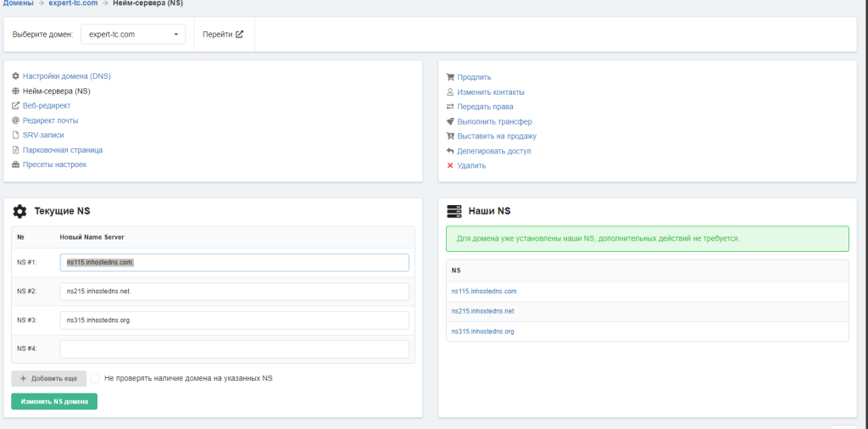Click ns215.inhostedns.net in Наши NS list
The height and width of the screenshot is (429, 868).
[x=482, y=311]
